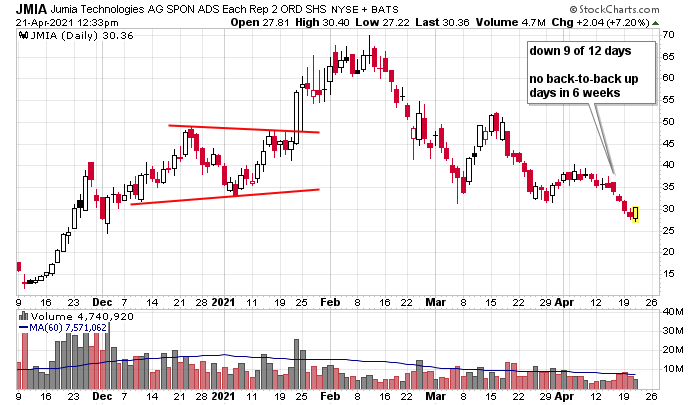
Task: Click the Volume 4,740,920 legend label
Action: [82, 317]
